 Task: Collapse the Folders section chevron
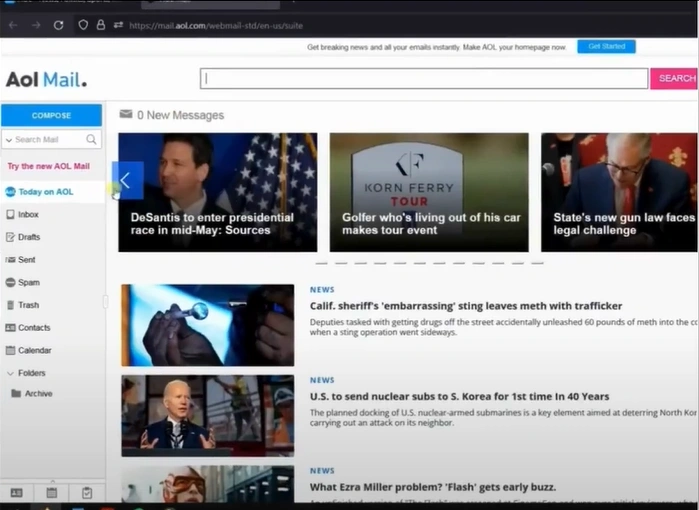10,373
